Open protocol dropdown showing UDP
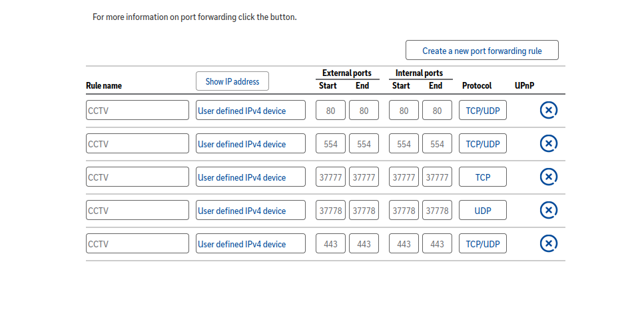644x314 pixels. 482,211
